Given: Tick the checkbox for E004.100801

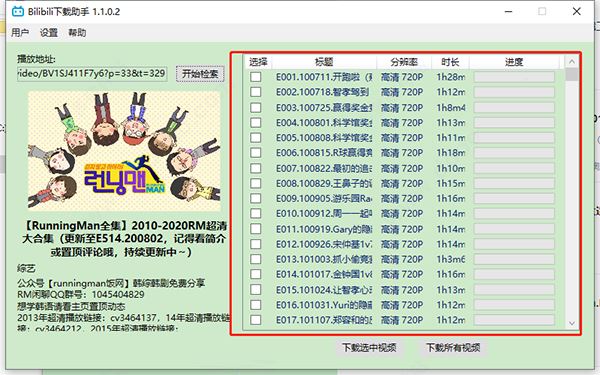Looking at the screenshot, I should tap(256, 122).
